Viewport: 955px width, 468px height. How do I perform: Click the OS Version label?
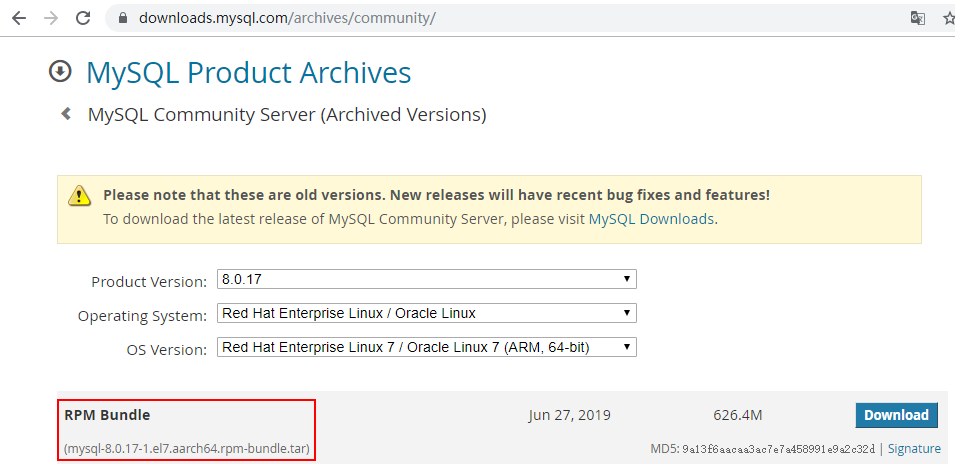click(167, 350)
